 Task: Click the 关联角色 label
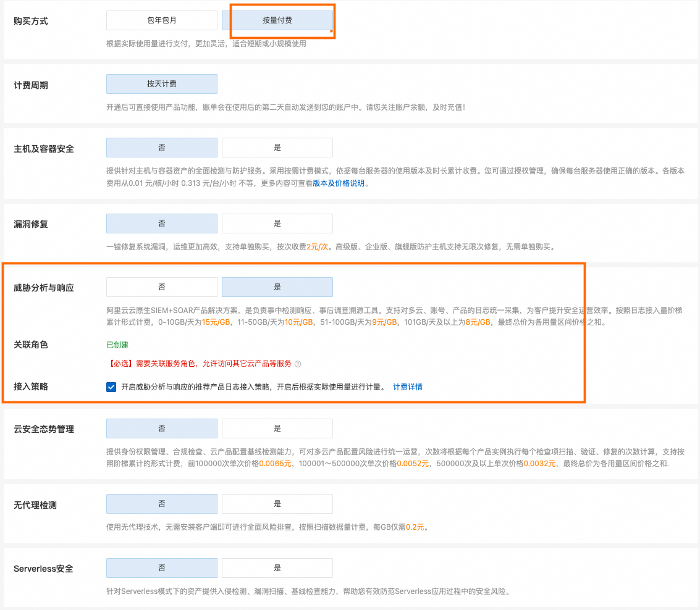31,345
